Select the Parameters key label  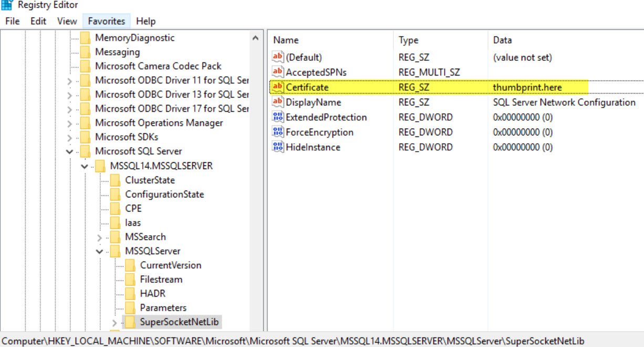point(163,308)
